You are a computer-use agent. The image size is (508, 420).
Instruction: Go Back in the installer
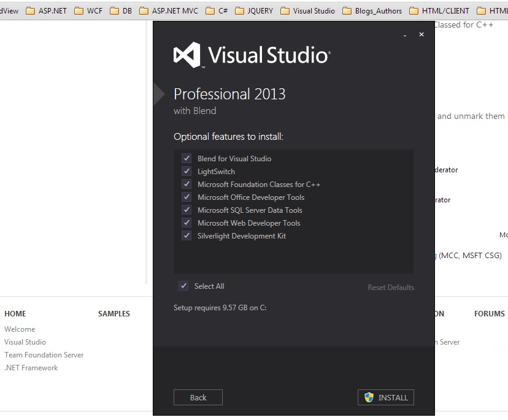tap(198, 397)
